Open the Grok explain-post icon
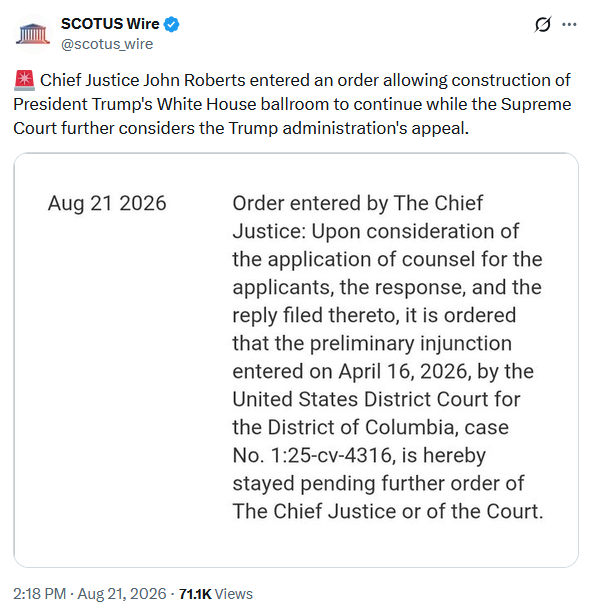 pos(543,24)
